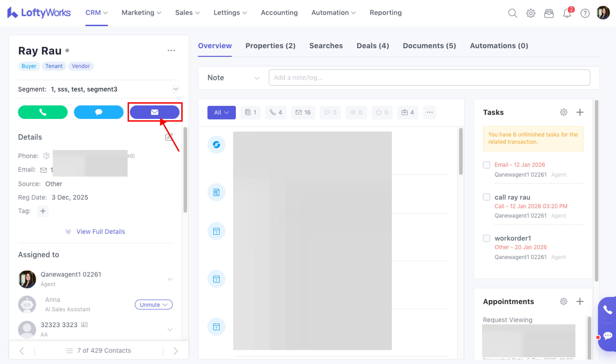This screenshot has width=616, height=364.
Task: Open the notifications bell icon
Action: [x=567, y=13]
